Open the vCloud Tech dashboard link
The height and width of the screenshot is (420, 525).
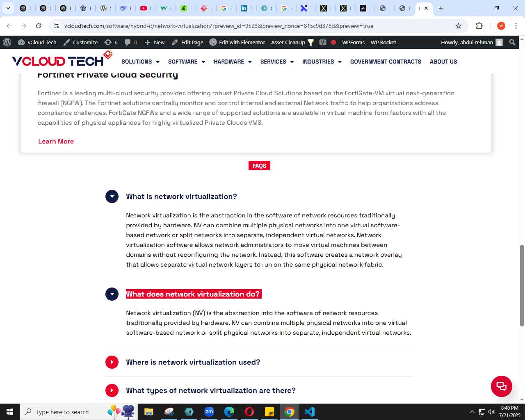point(37,42)
